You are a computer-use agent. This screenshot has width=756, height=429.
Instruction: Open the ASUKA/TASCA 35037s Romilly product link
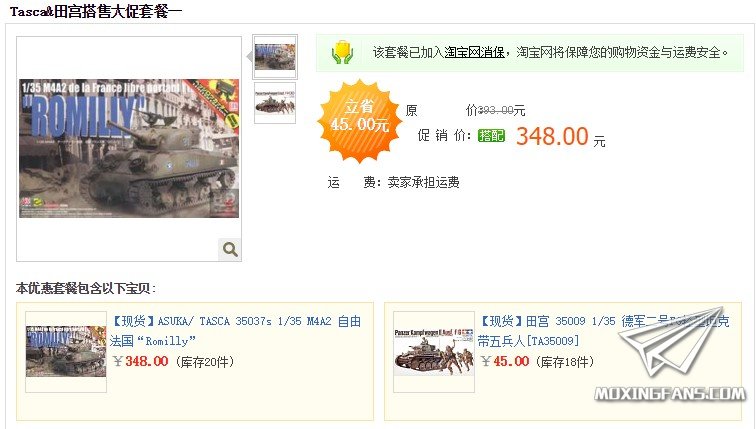pyautogui.click(x=235, y=331)
